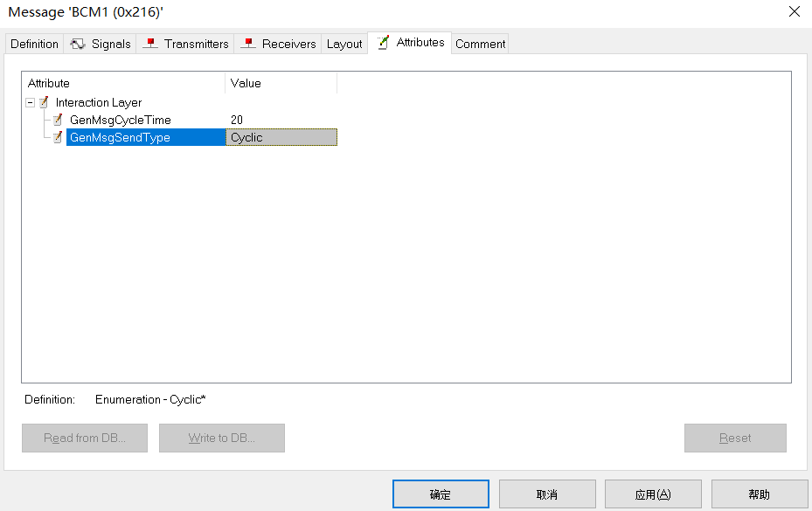Collapse the Interaction Layer tree node
The image size is (812, 511).
point(31,102)
